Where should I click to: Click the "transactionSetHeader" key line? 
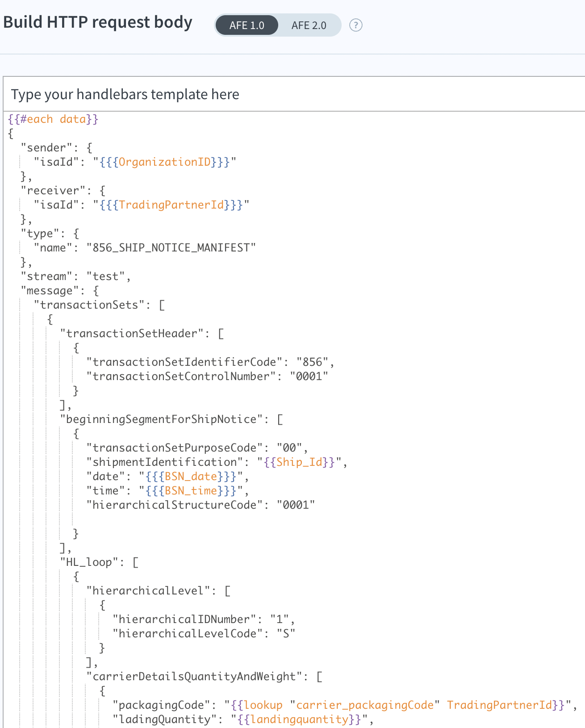click(x=142, y=334)
